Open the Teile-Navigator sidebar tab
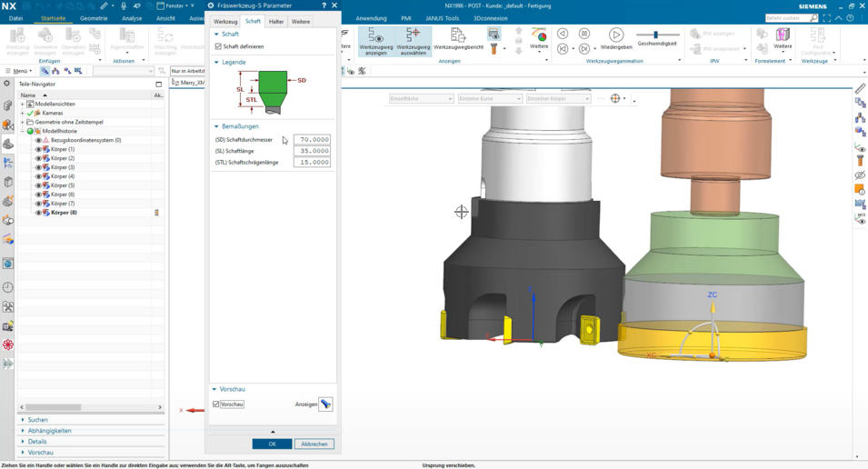Screen dimensions: 868x469 pos(8,144)
